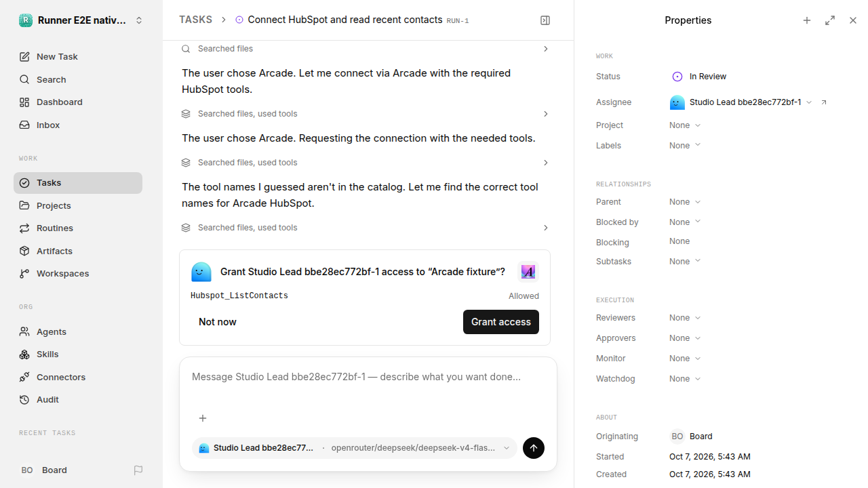This screenshot has height=488, width=868.
Task: Open Search from the sidebar
Action: click(78, 79)
